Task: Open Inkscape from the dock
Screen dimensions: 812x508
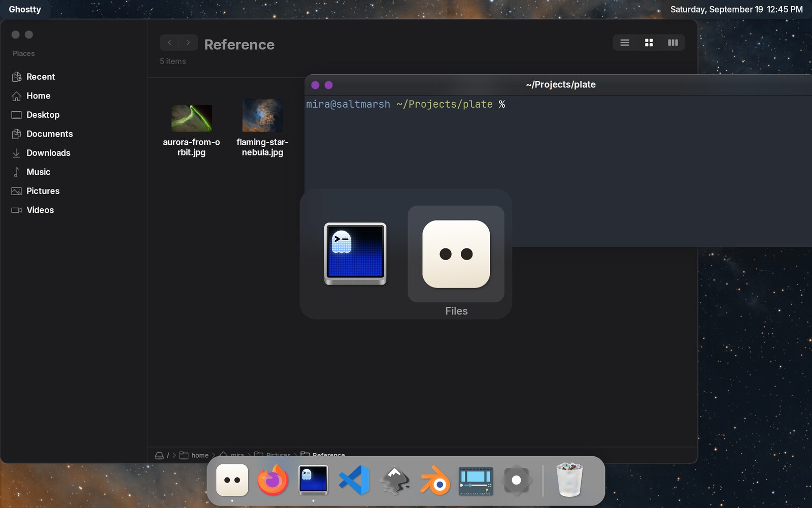Action: 394,480
